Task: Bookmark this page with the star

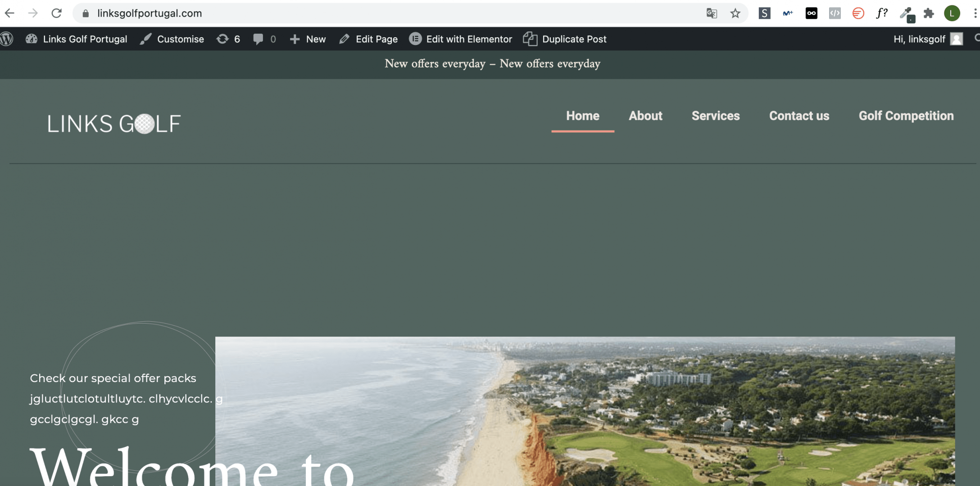Action: 735,13
